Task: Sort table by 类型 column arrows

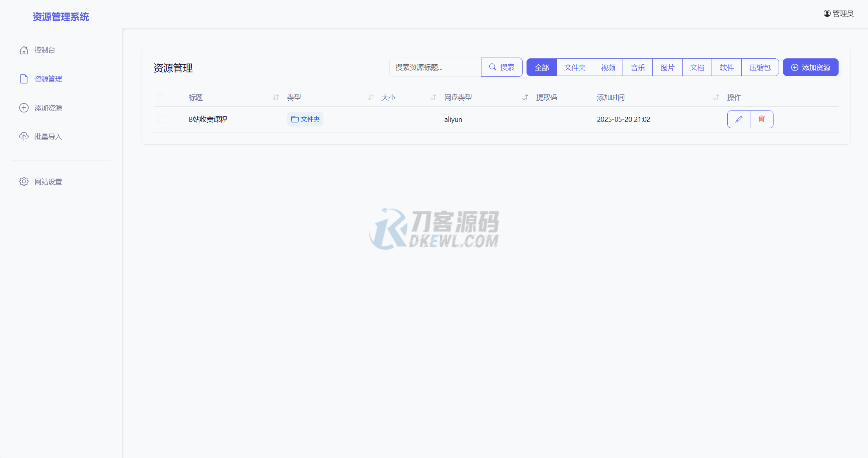Action: [370, 97]
